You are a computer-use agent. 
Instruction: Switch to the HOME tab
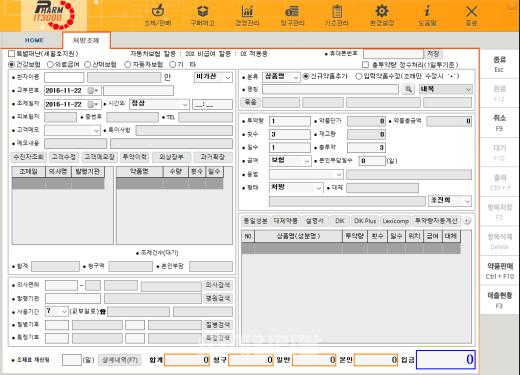pyautogui.click(x=34, y=40)
